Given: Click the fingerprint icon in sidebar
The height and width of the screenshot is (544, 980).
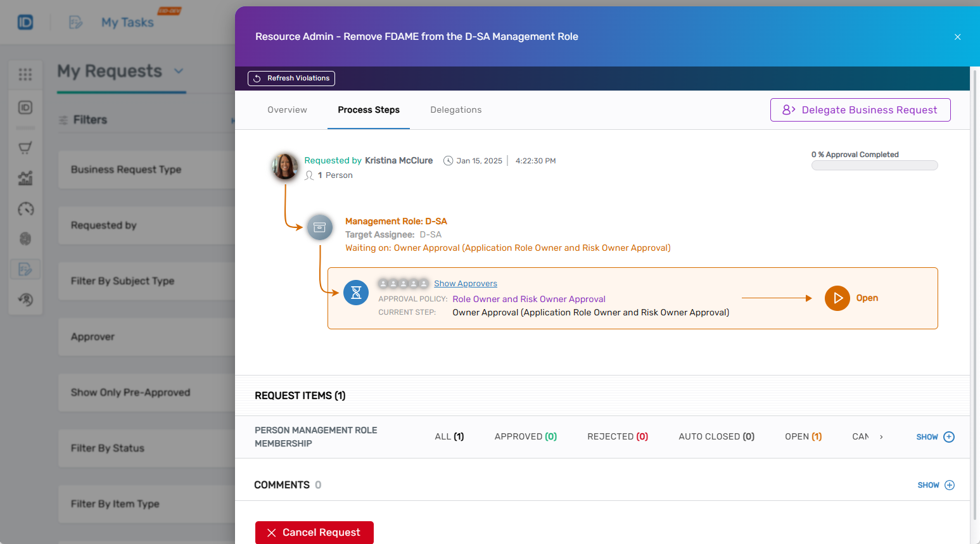Looking at the screenshot, I should [25, 239].
